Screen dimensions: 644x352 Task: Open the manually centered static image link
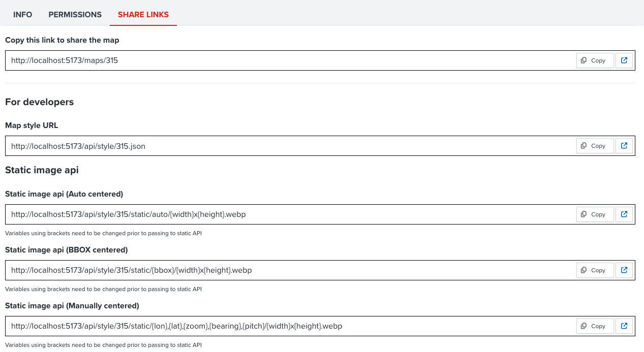(x=624, y=326)
